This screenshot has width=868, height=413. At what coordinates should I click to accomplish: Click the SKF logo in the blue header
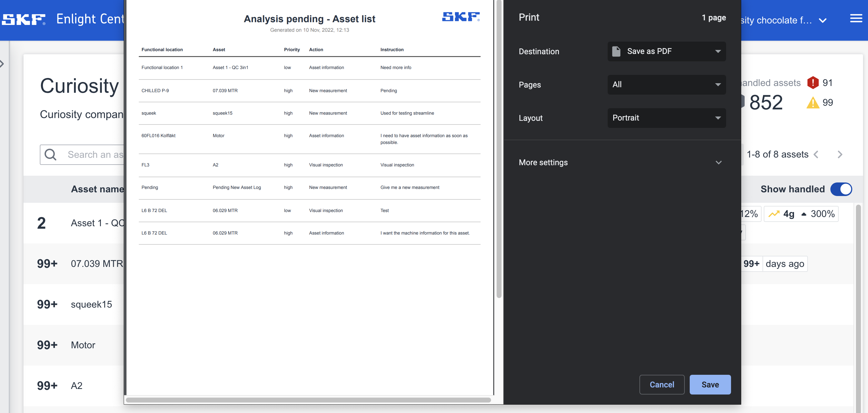(23, 19)
